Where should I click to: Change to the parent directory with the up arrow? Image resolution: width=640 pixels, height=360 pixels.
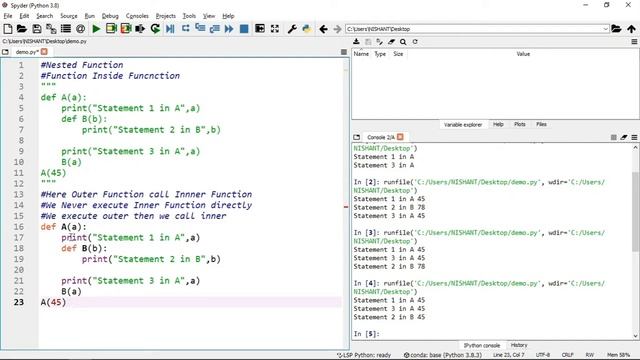[x=631, y=29]
